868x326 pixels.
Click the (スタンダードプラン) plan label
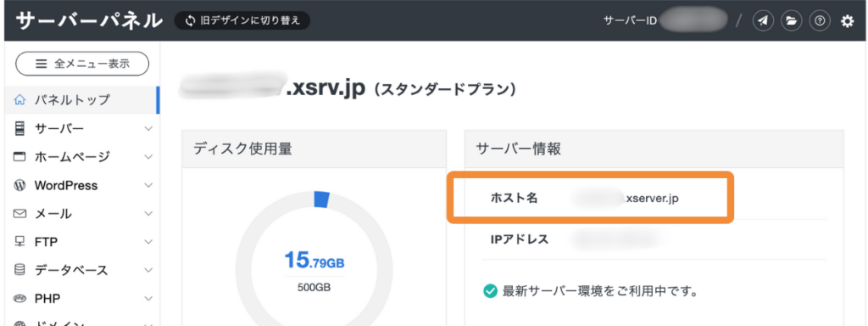444,89
